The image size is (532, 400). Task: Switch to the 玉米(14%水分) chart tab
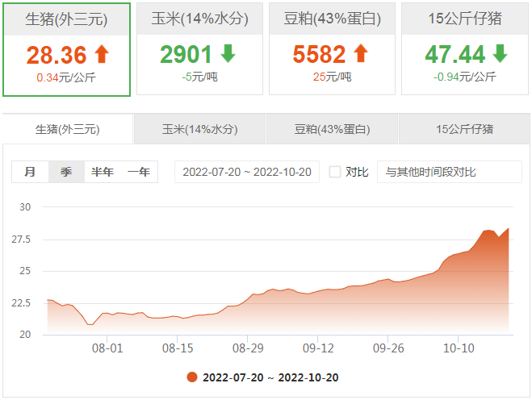[200, 129]
